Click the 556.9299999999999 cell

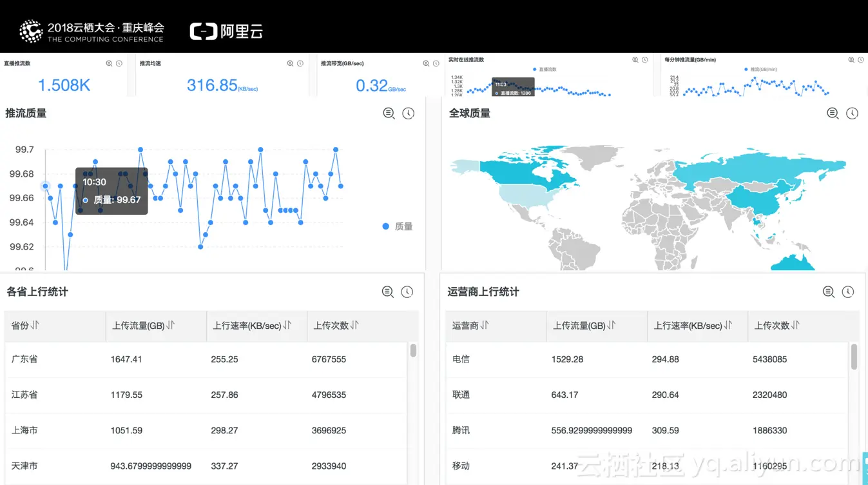coord(592,430)
